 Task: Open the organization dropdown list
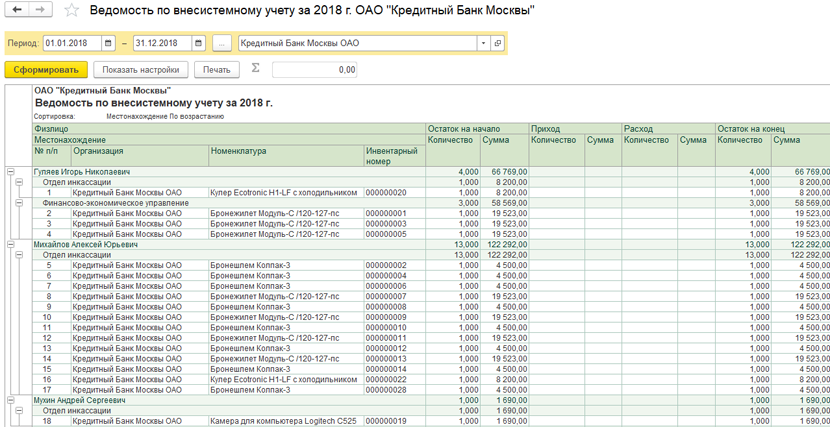pos(484,44)
